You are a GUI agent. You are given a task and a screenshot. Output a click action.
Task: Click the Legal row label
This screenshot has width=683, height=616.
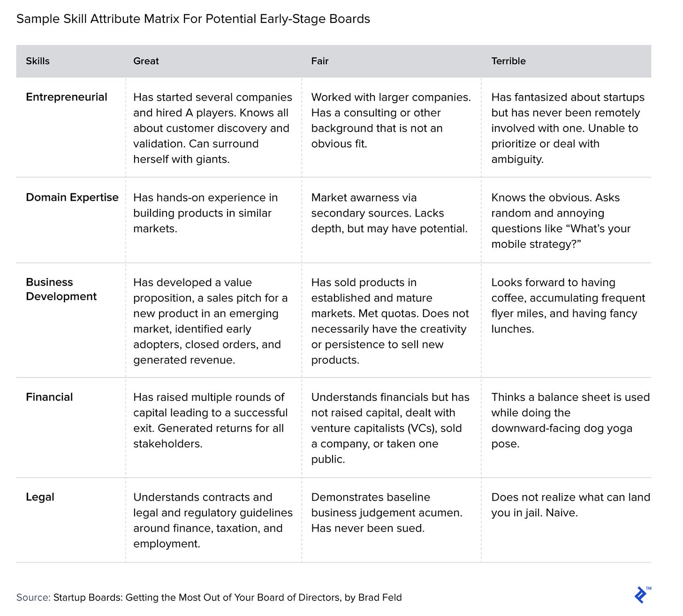click(x=40, y=497)
